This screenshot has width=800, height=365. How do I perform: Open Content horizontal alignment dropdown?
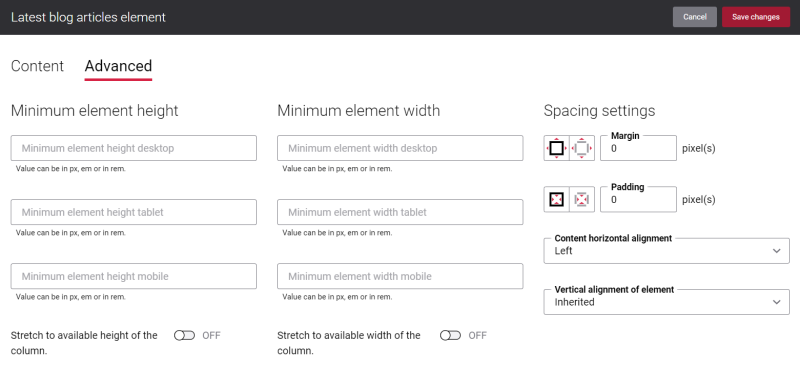(666, 251)
